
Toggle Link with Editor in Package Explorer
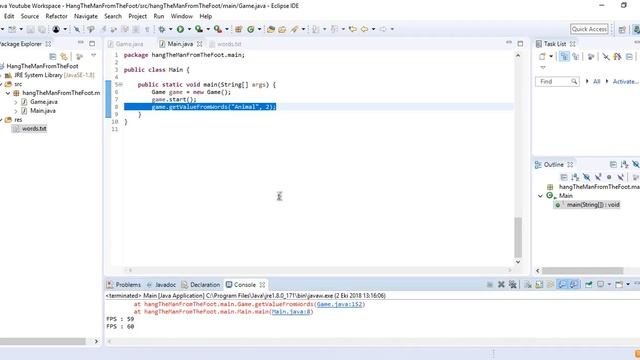click(64, 56)
